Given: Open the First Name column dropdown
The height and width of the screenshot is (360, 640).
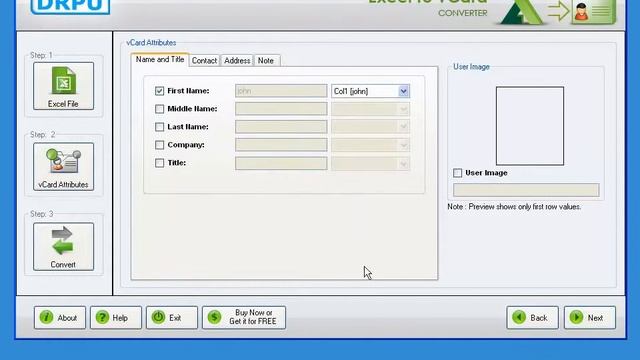Looking at the screenshot, I should tap(403, 91).
